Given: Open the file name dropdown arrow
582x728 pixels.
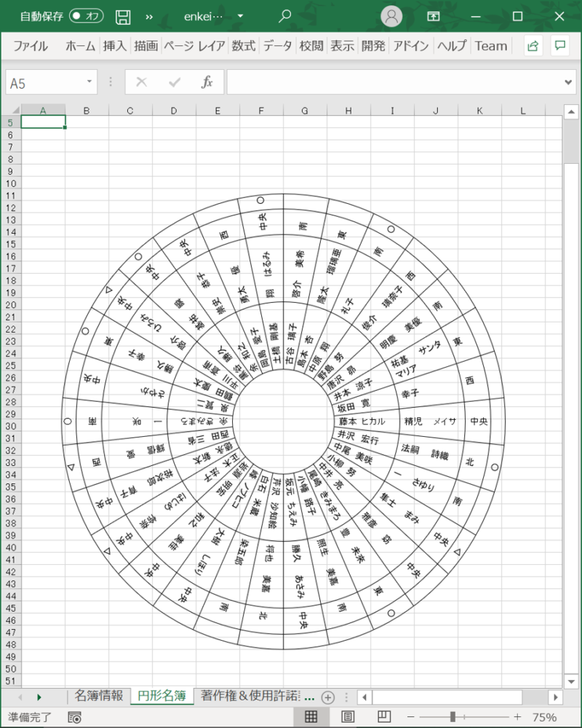Looking at the screenshot, I should coord(241,16).
